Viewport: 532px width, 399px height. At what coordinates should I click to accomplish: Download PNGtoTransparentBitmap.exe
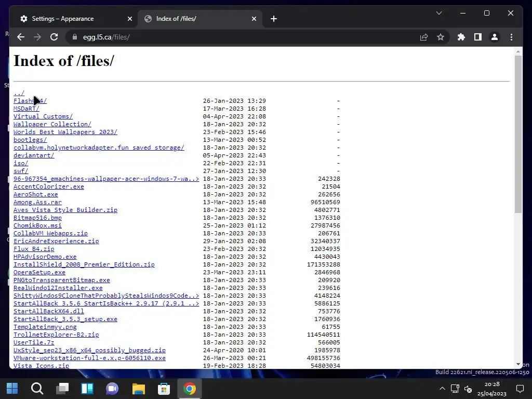(62, 280)
